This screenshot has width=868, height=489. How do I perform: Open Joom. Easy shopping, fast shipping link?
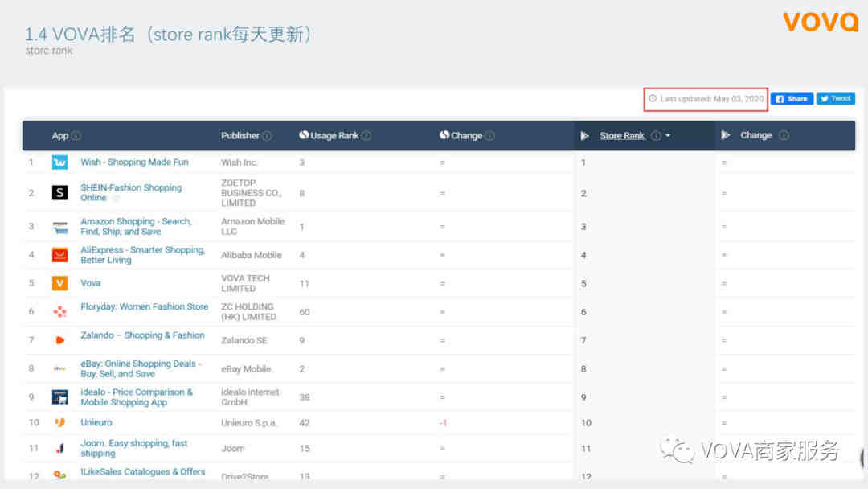point(134,448)
